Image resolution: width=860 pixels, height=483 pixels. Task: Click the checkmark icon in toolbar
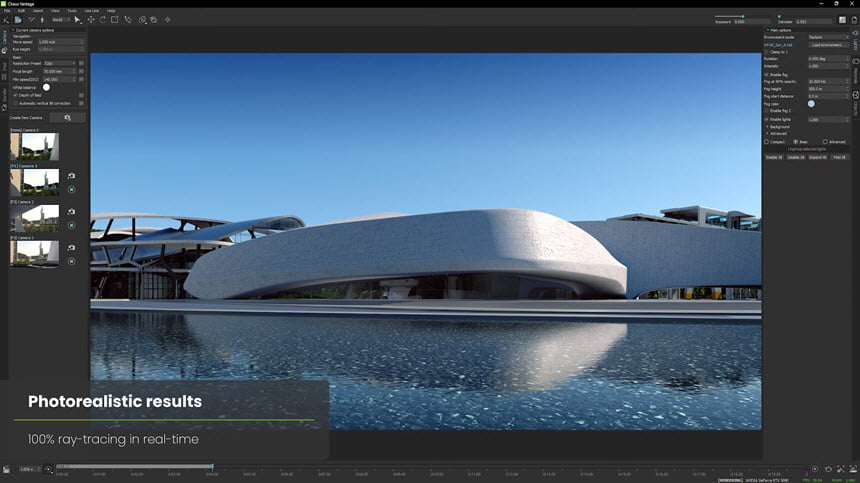pyautogui.click(x=31, y=20)
